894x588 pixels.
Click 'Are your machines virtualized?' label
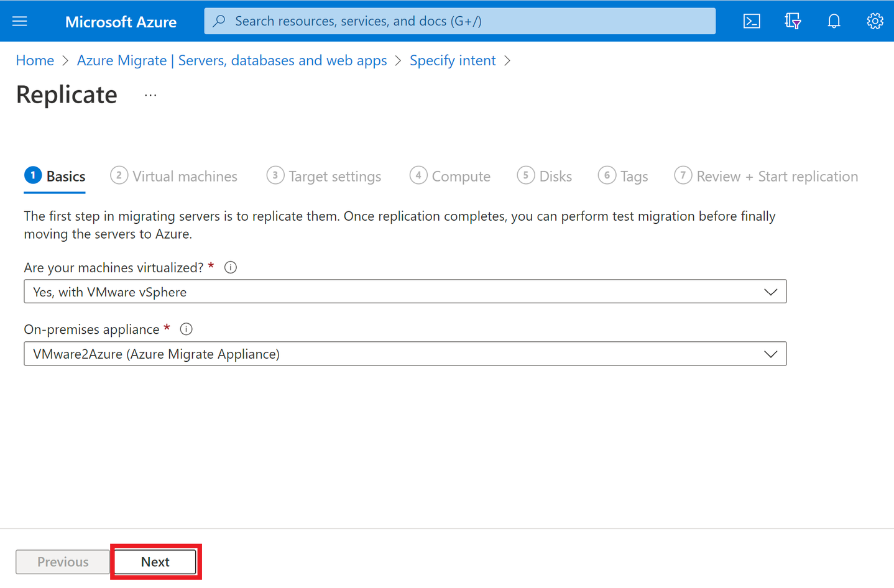point(114,267)
